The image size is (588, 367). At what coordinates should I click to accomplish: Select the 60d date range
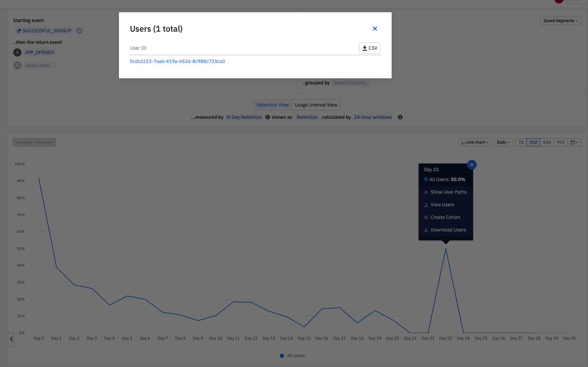[x=547, y=142]
